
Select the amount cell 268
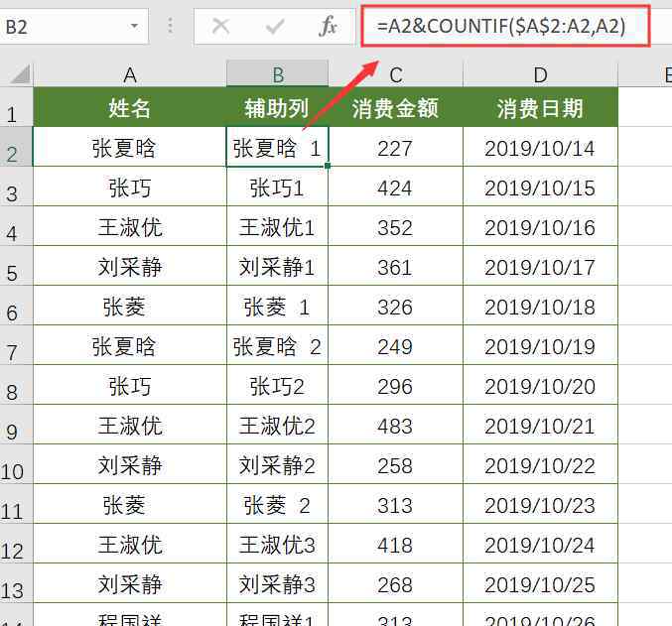[x=396, y=583]
